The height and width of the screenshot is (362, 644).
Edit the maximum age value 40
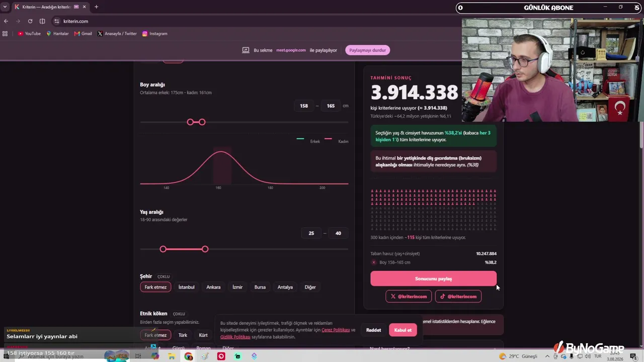click(338, 233)
